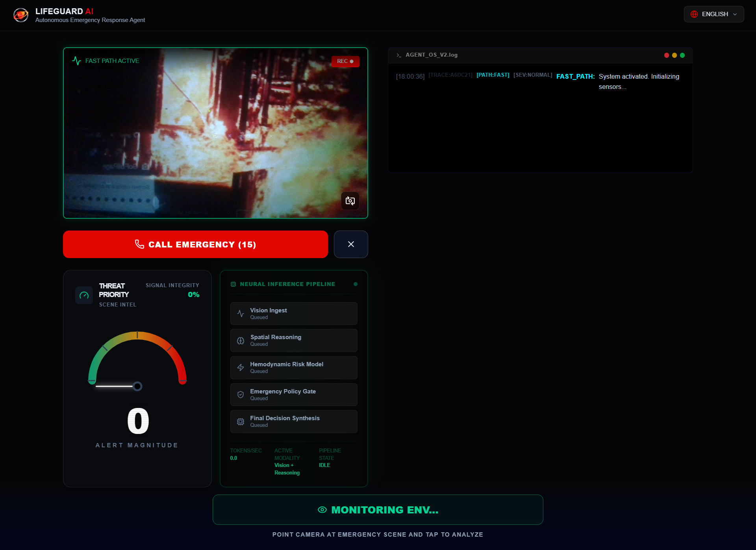
Task: Click the Neural Inference Pipeline chip icon
Action: 233,284
